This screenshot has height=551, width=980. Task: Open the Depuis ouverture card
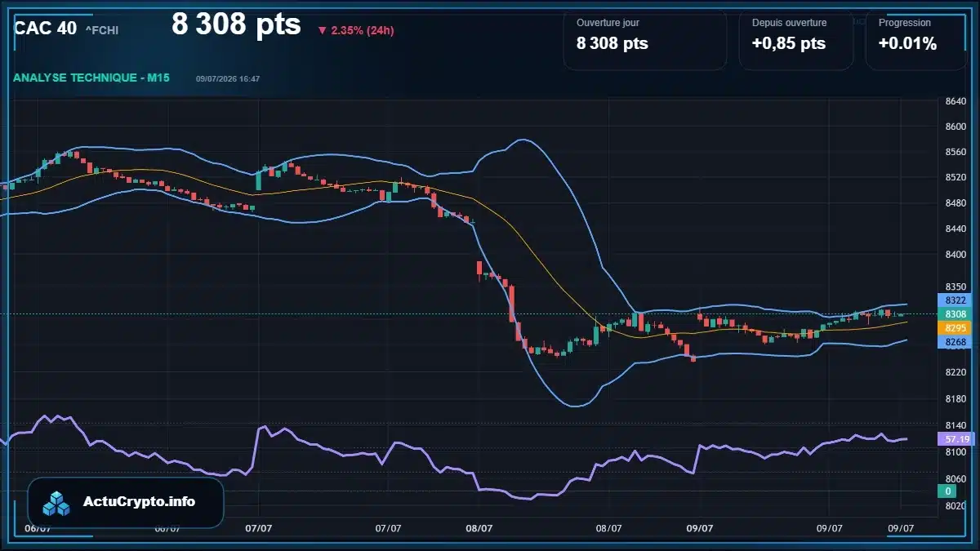coord(796,38)
